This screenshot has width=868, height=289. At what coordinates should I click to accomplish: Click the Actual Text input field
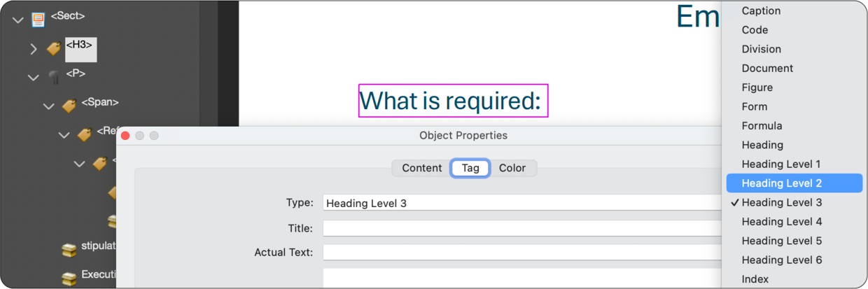(521, 252)
